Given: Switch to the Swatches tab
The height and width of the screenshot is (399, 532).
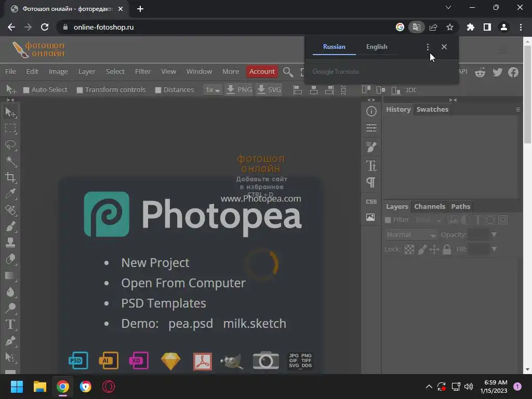Looking at the screenshot, I should 432,110.
